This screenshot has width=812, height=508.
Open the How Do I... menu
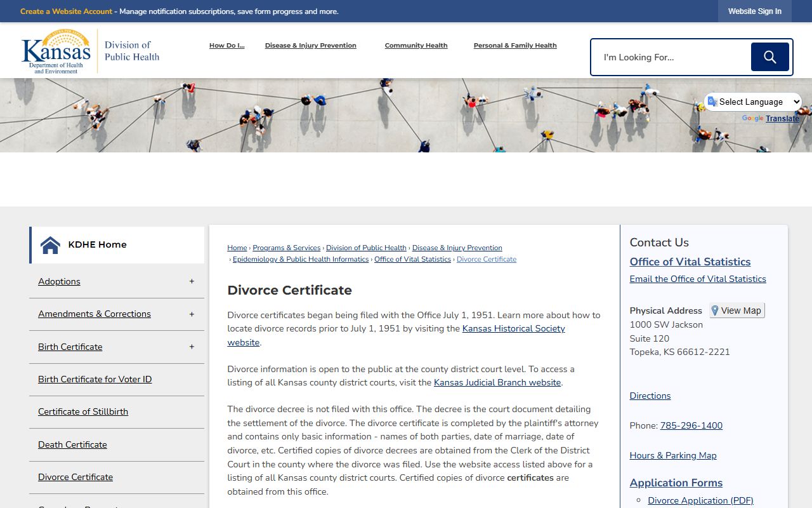pos(226,46)
